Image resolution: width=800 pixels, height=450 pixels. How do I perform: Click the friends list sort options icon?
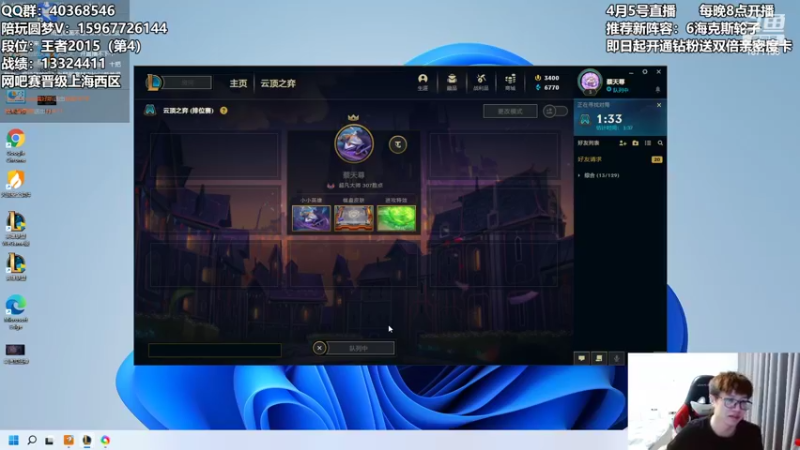point(648,143)
